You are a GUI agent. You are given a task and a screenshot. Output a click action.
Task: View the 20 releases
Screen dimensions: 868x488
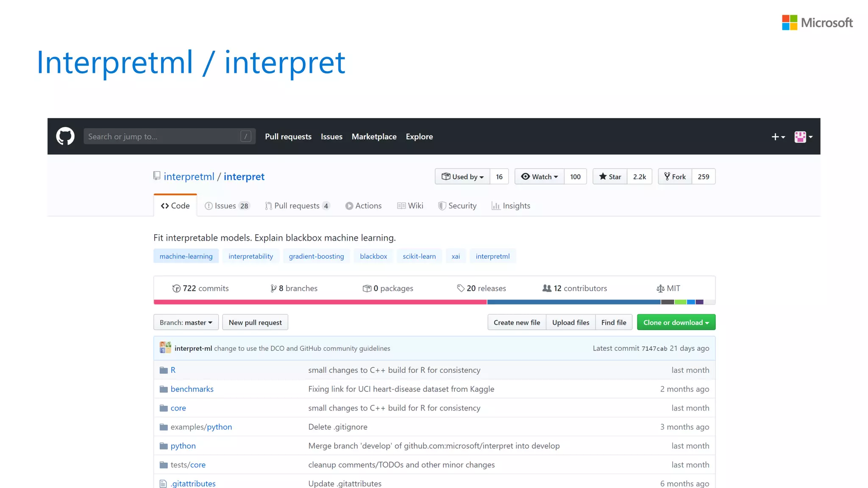point(481,288)
